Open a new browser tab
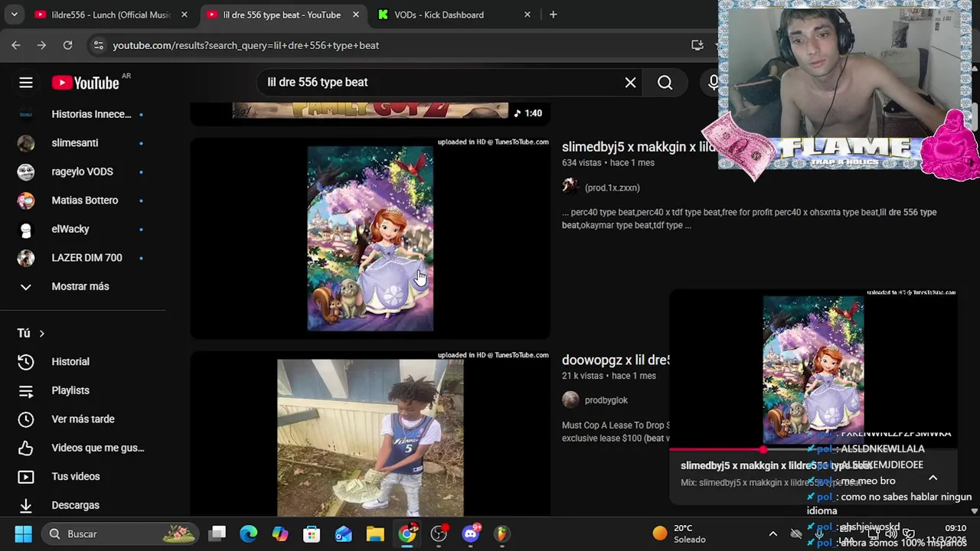Image resolution: width=980 pixels, height=551 pixels. click(x=553, y=15)
